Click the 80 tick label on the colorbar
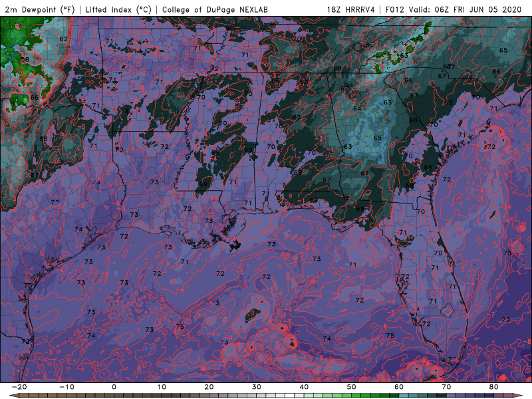The width and height of the screenshot is (532, 399). pyautogui.click(x=494, y=387)
